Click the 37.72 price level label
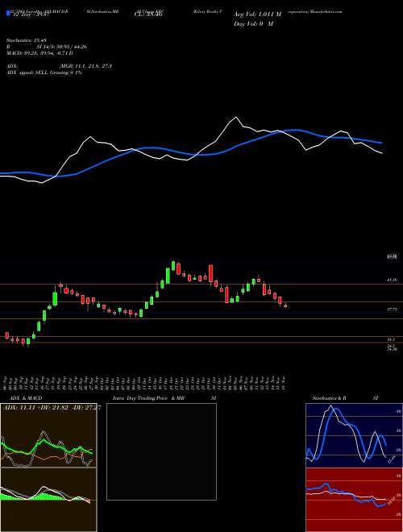The image size is (403, 532). (392, 309)
